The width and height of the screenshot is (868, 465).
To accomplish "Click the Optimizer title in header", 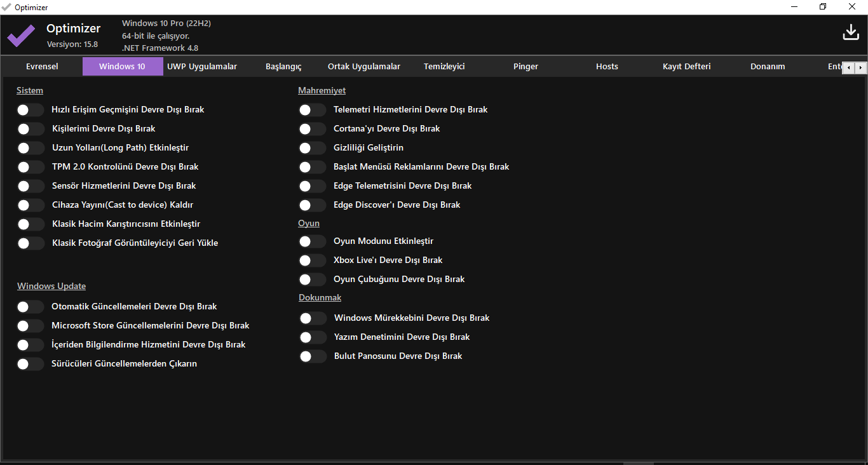I will 74,29.
